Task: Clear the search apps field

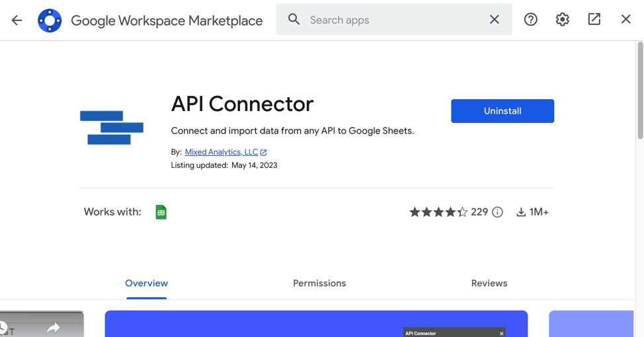Action: click(x=495, y=19)
